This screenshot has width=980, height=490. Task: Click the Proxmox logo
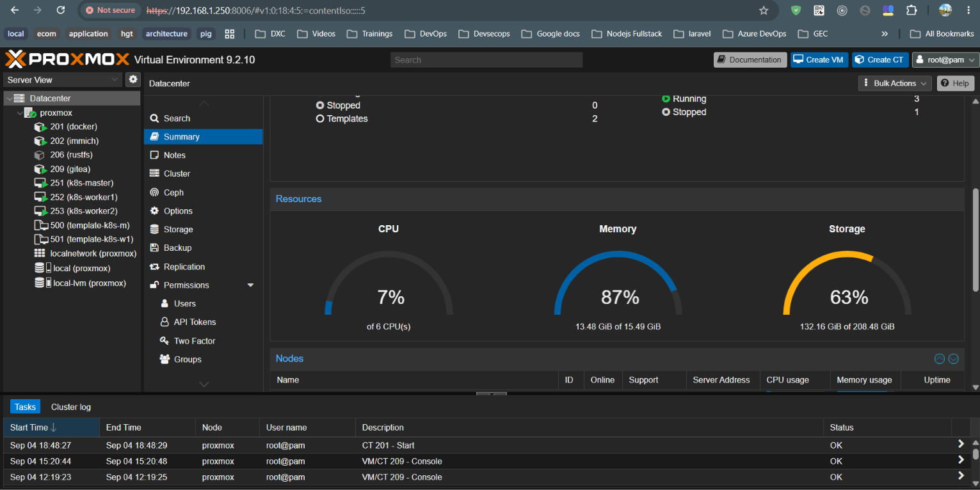[67, 59]
